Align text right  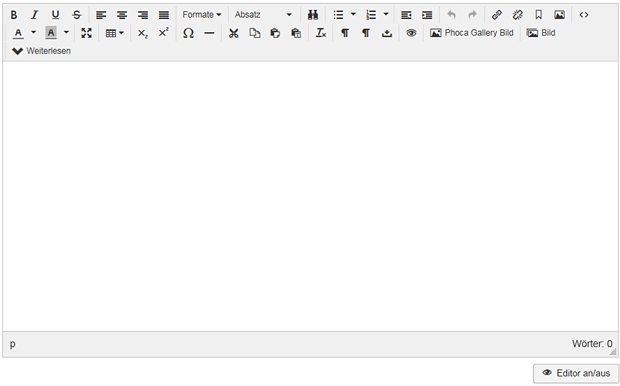click(x=143, y=15)
